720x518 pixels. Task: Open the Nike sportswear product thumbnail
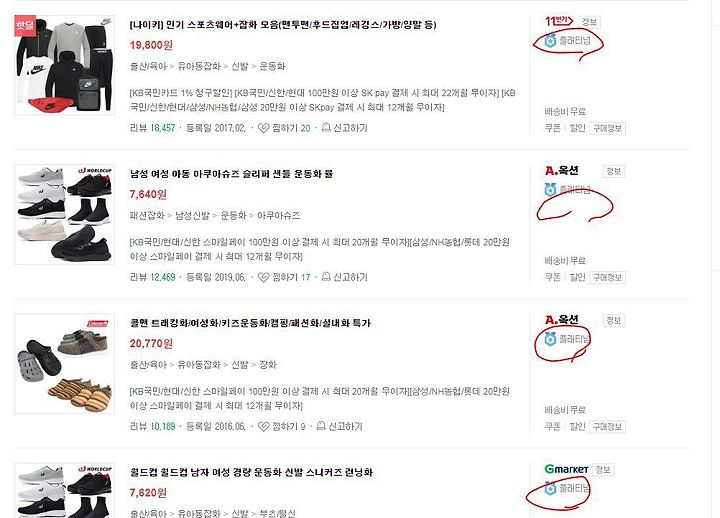[65, 65]
